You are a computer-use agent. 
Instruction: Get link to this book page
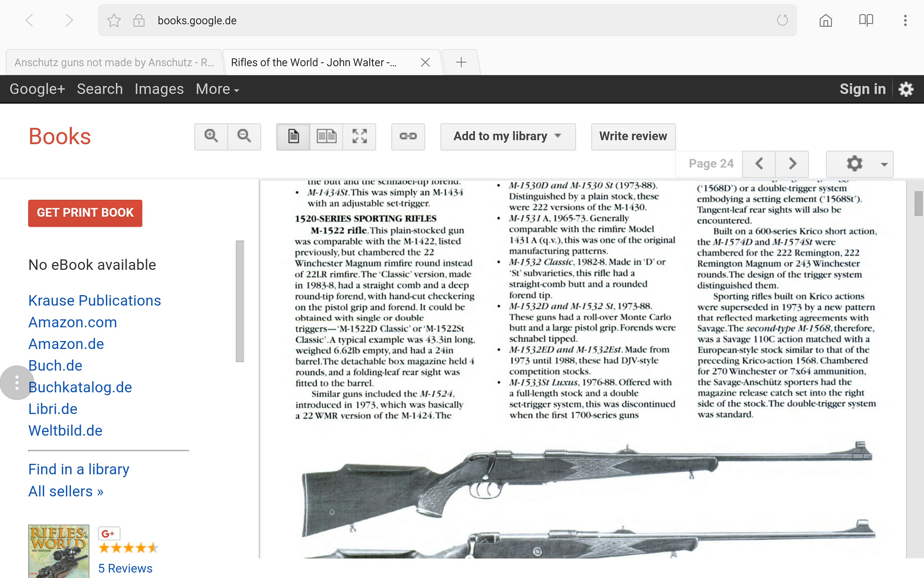408,137
